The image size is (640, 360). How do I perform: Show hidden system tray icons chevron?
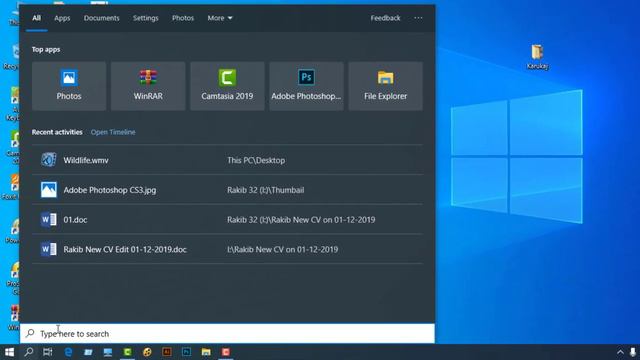pyautogui.click(x=620, y=352)
